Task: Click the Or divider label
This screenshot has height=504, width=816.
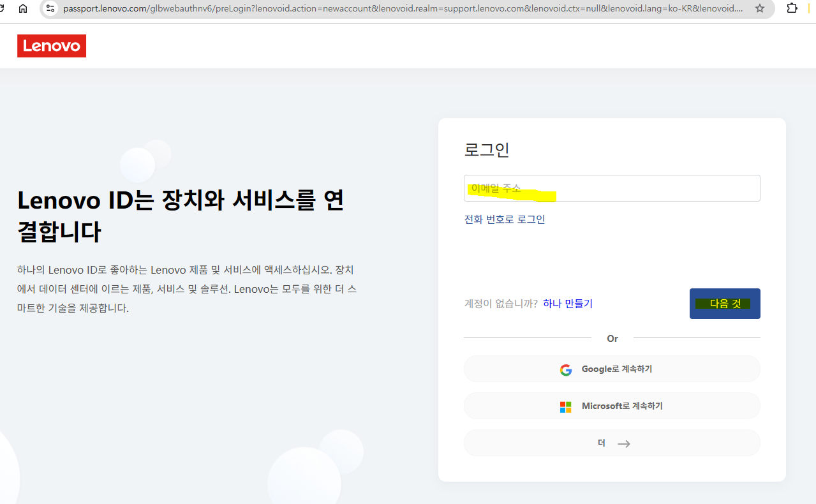Action: click(x=612, y=338)
